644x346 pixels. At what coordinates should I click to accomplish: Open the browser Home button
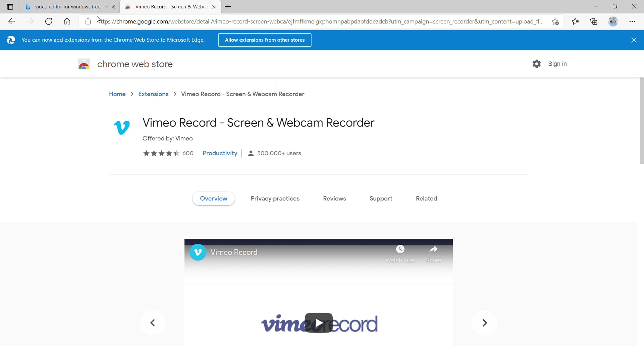[67, 21]
